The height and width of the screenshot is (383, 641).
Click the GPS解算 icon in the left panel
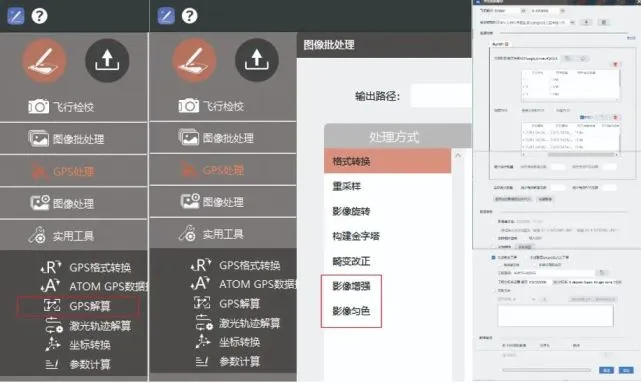pyautogui.click(x=52, y=305)
